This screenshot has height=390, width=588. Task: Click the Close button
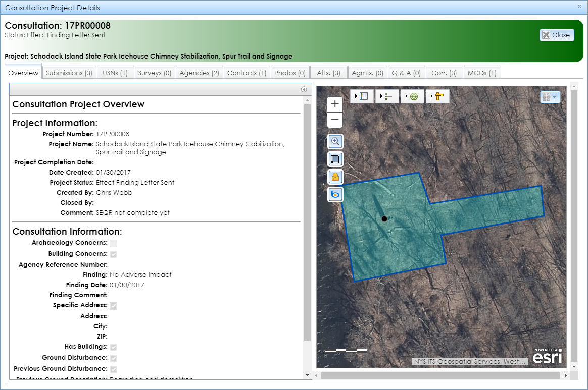[556, 35]
